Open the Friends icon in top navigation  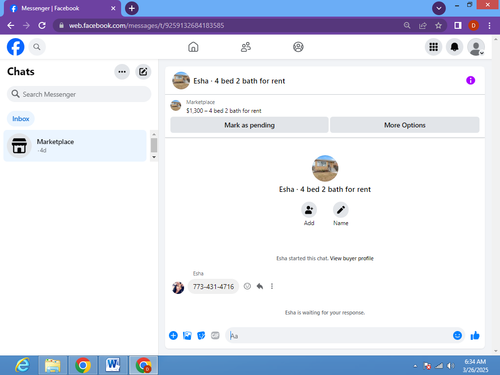click(246, 47)
